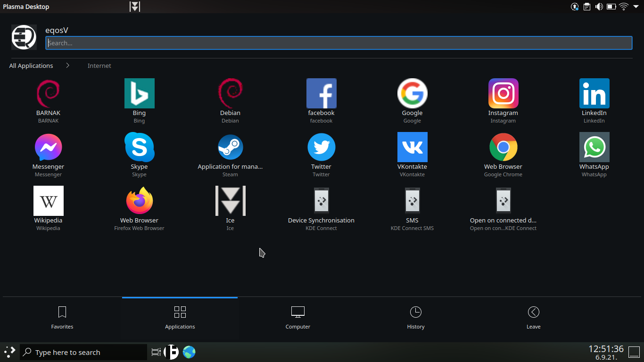This screenshot has width=644, height=362.
Task: Open the Wi-Fi network tray icon
Action: click(x=624, y=7)
